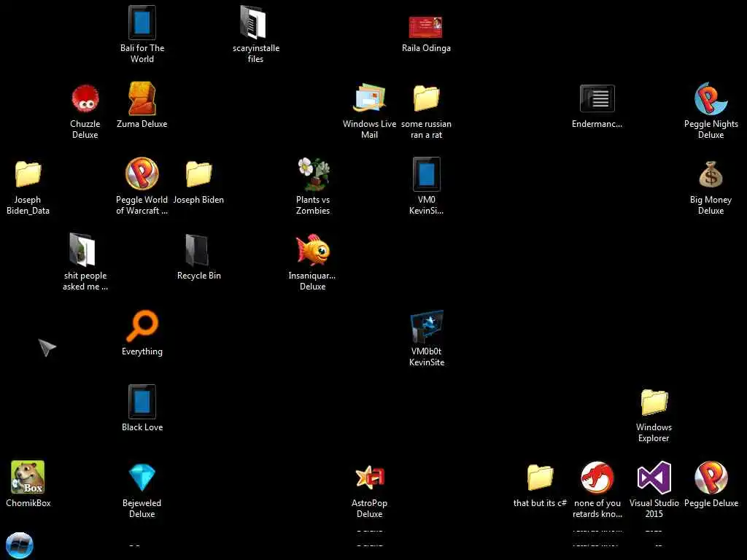Select the VM0 KevinSi... icon
747x560 pixels.
coord(426,174)
